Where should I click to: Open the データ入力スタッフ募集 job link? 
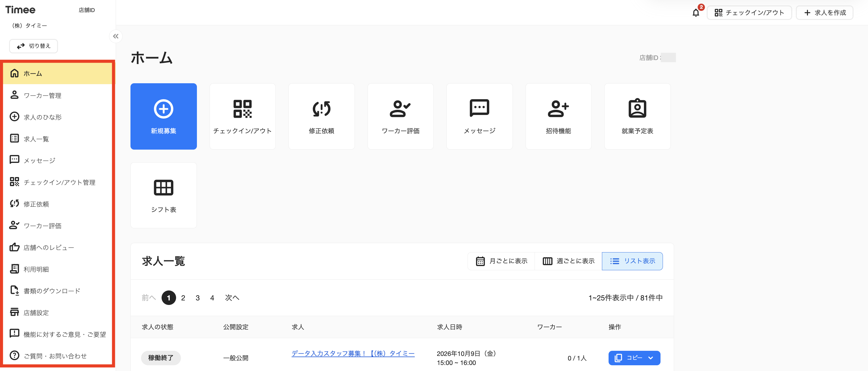(x=353, y=354)
